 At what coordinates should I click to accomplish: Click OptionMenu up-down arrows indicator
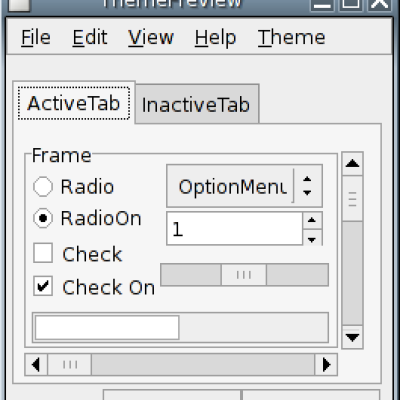click(307, 186)
